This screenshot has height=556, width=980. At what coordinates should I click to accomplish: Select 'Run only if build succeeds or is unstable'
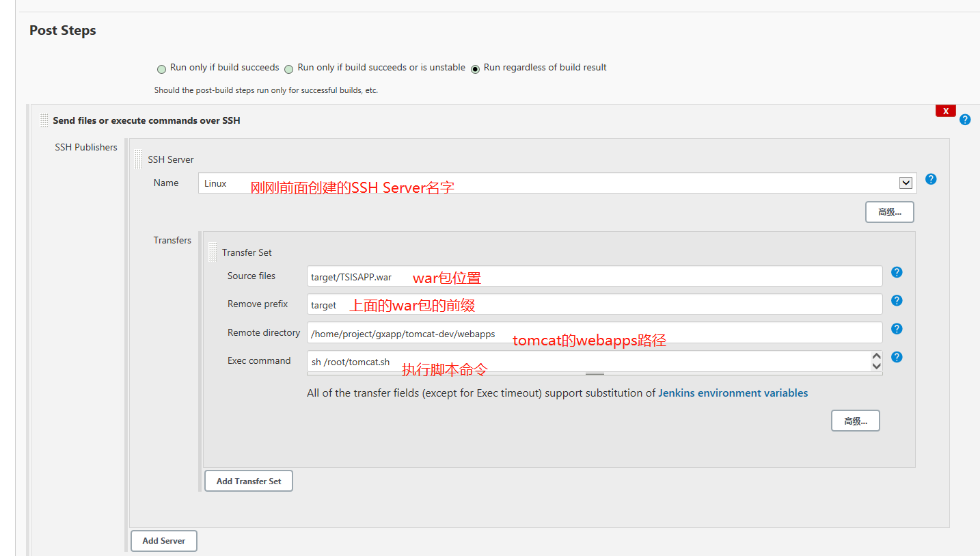(288, 68)
